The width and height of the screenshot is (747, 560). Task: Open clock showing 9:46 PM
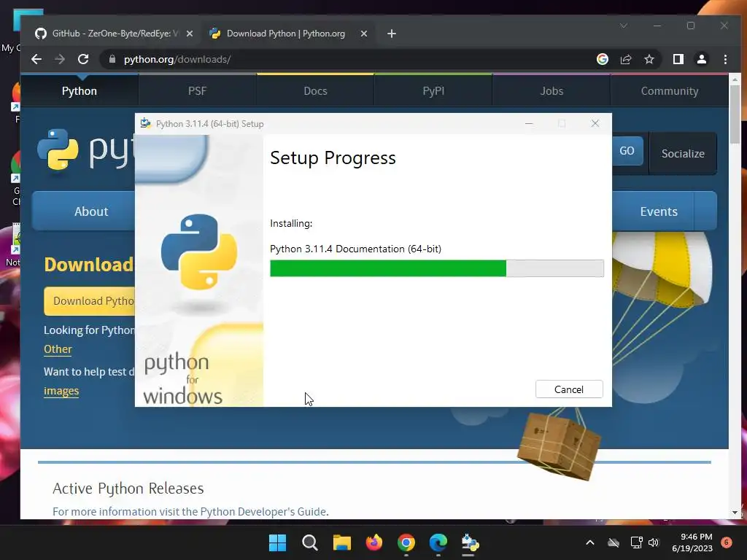692,542
